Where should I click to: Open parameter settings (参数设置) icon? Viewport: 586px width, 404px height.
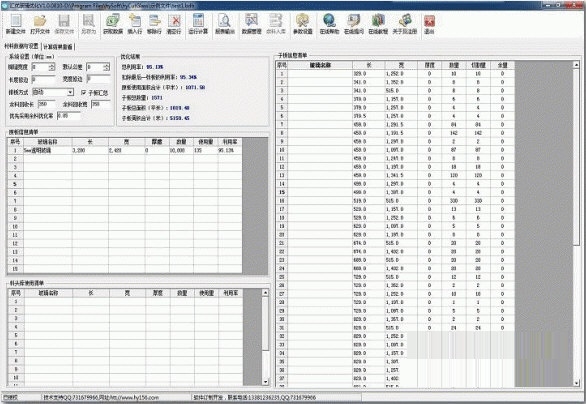(302, 24)
